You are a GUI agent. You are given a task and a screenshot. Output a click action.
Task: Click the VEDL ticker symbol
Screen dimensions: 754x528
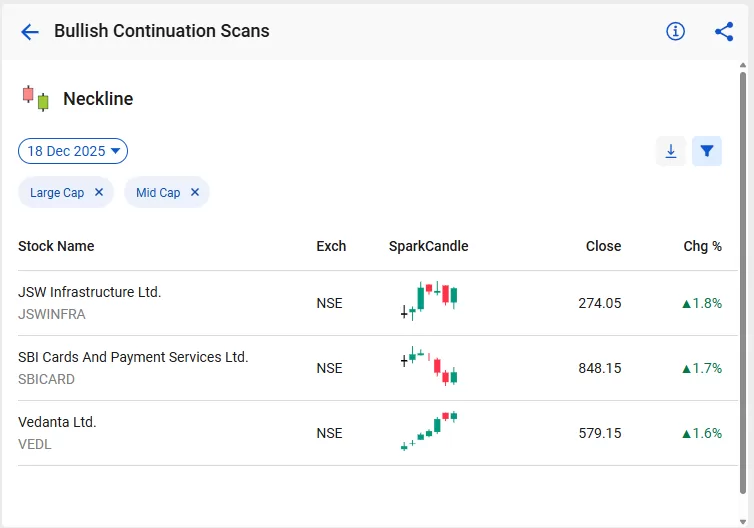click(35, 444)
